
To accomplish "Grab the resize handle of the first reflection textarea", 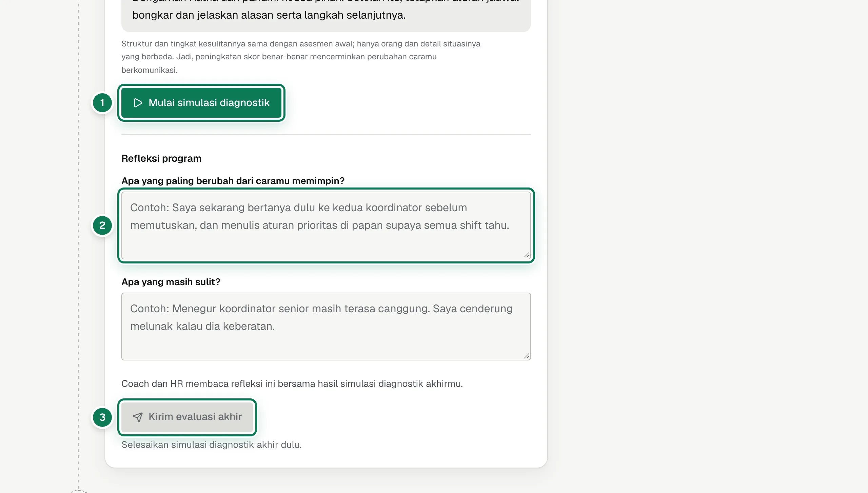I will point(527,255).
